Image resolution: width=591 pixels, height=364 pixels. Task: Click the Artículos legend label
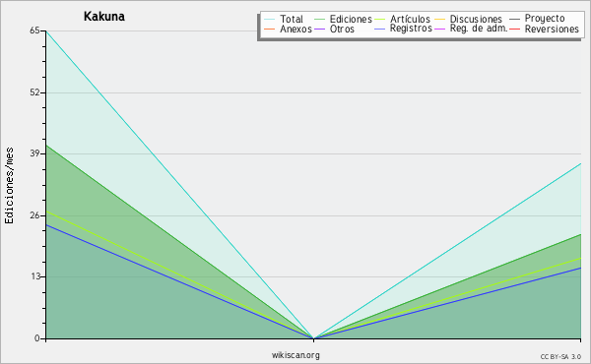point(410,19)
